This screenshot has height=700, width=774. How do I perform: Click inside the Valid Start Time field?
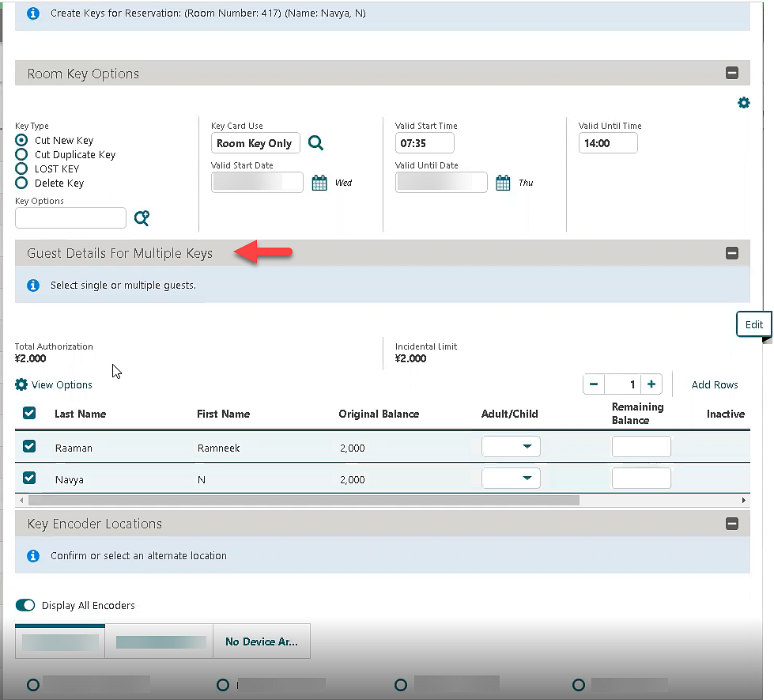coord(425,143)
